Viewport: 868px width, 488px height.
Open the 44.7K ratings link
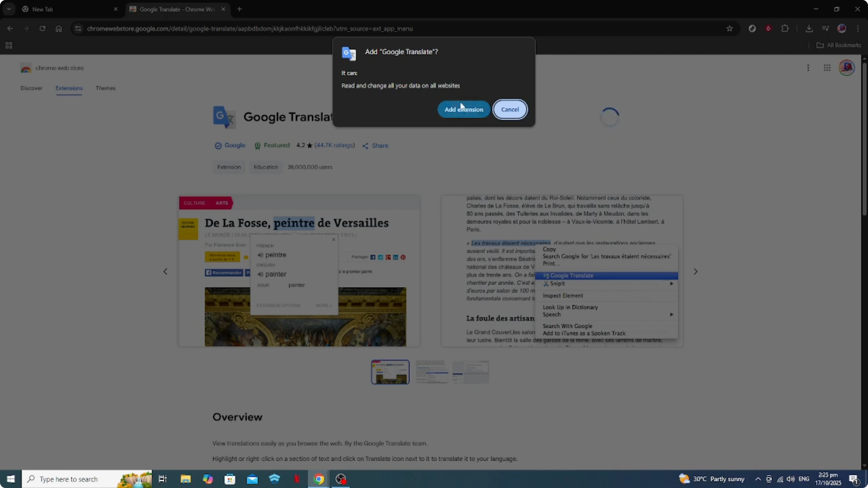(335, 145)
